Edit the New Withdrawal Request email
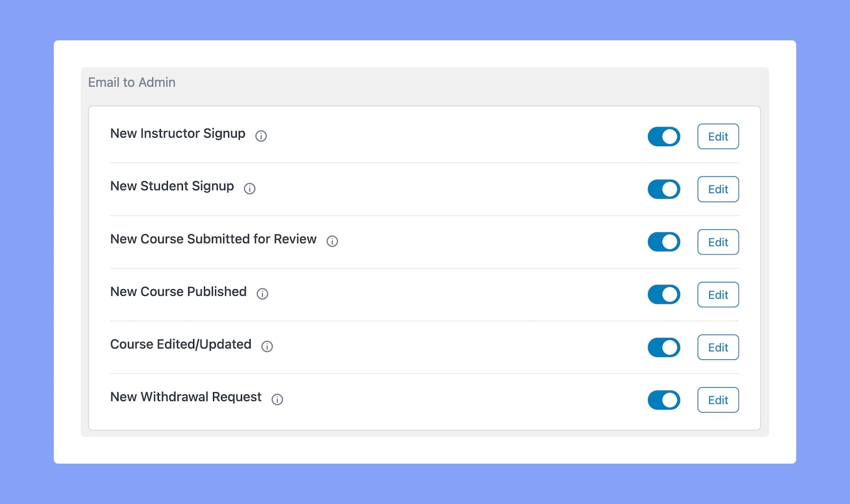850x504 pixels. [718, 400]
